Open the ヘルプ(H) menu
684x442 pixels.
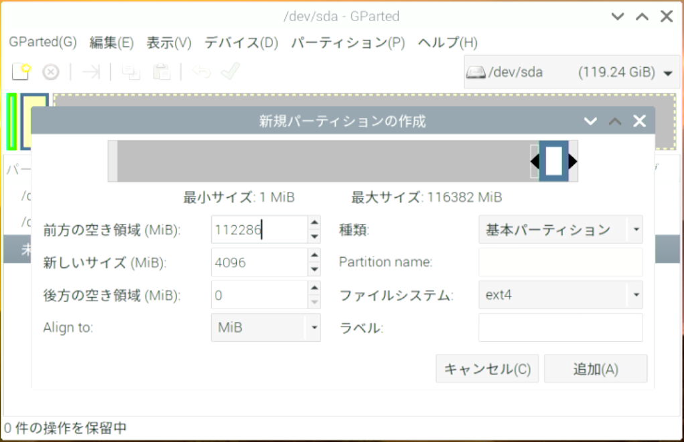coord(448,42)
